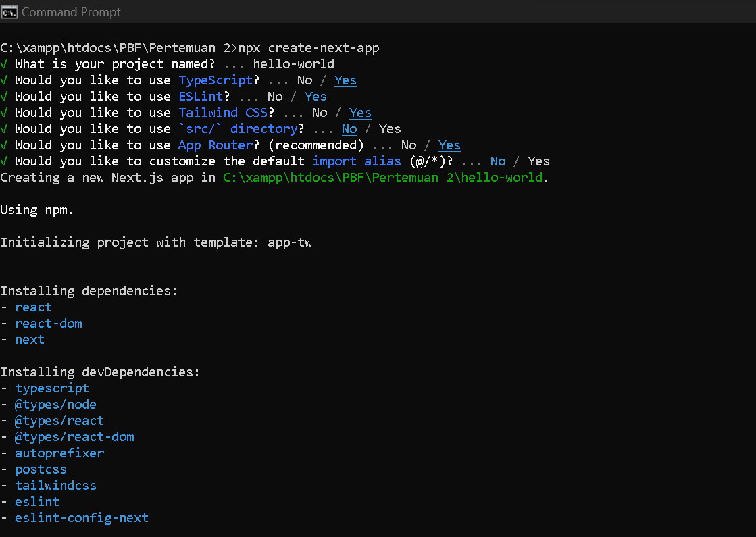Click underlined 'Yes' on the ESLint line
Screen dimensions: 756x537
coord(316,97)
